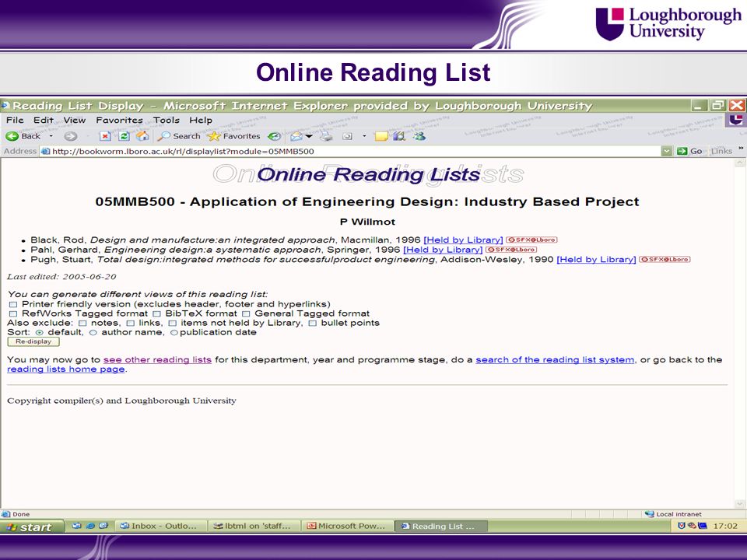Viewport: 747px width, 560px height.
Task: Select sort by publication date
Action: point(174,332)
